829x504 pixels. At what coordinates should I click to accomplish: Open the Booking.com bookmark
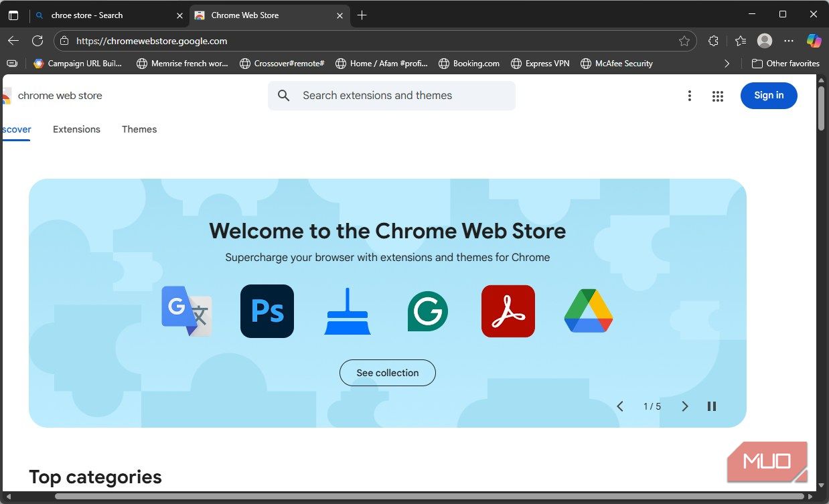[x=469, y=64]
